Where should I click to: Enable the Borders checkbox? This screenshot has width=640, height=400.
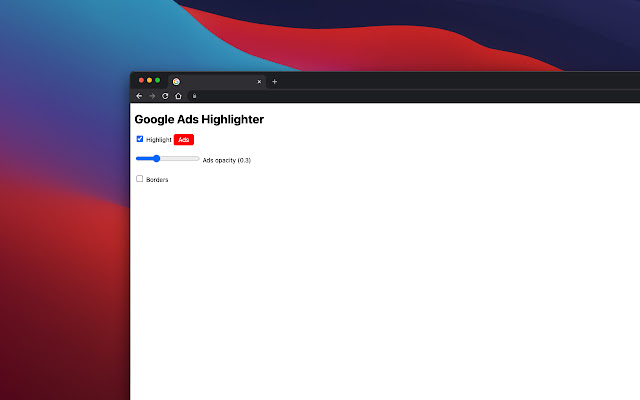[x=140, y=179]
